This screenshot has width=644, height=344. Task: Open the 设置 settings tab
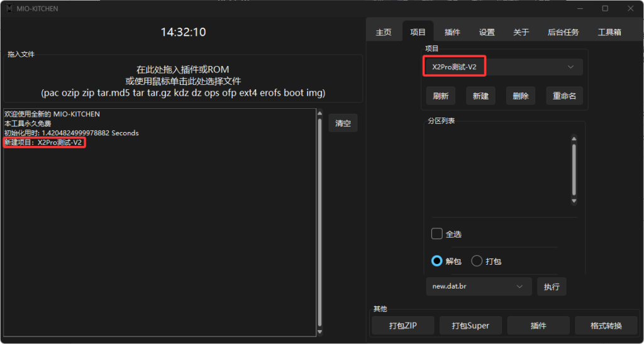tap(487, 32)
